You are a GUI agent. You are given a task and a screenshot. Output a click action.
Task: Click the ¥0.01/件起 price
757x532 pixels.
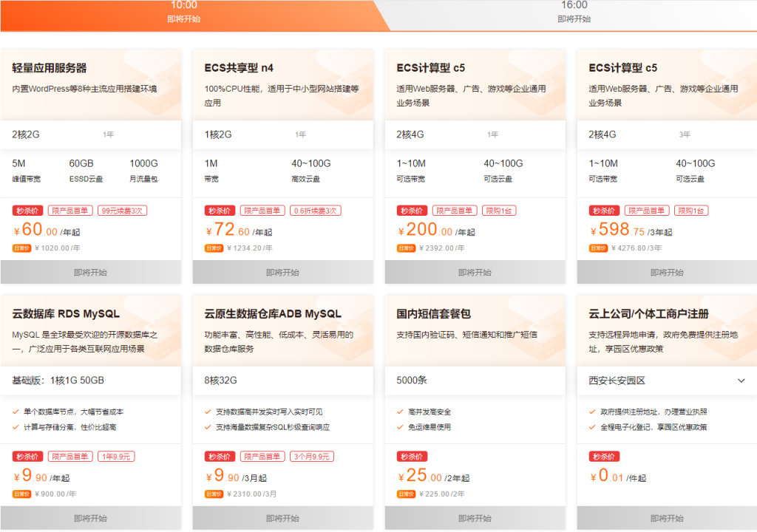[x=619, y=476]
